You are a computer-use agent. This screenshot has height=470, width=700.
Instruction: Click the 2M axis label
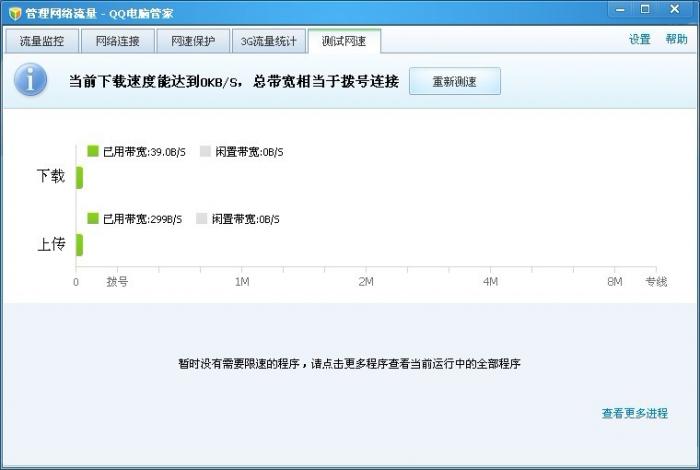[366, 282]
